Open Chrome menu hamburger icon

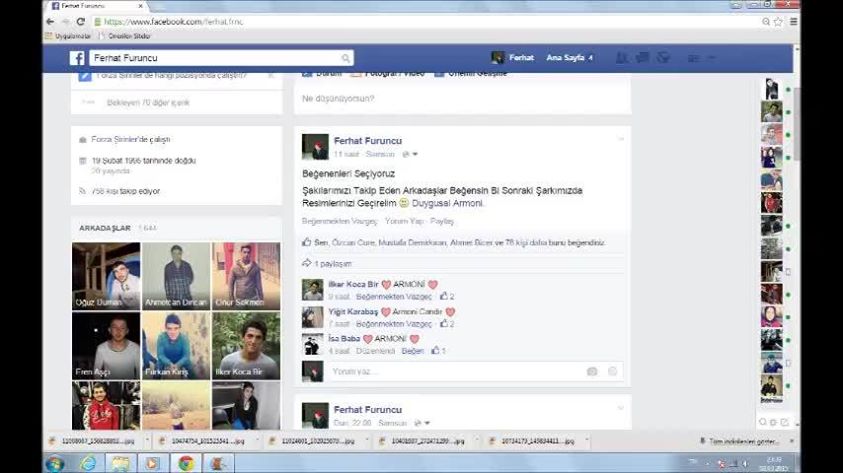(x=794, y=22)
